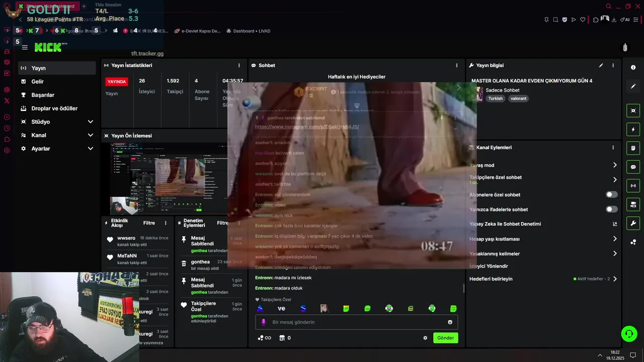Open Etkinlik Akışı options menu
644x362 pixels.
166,223
